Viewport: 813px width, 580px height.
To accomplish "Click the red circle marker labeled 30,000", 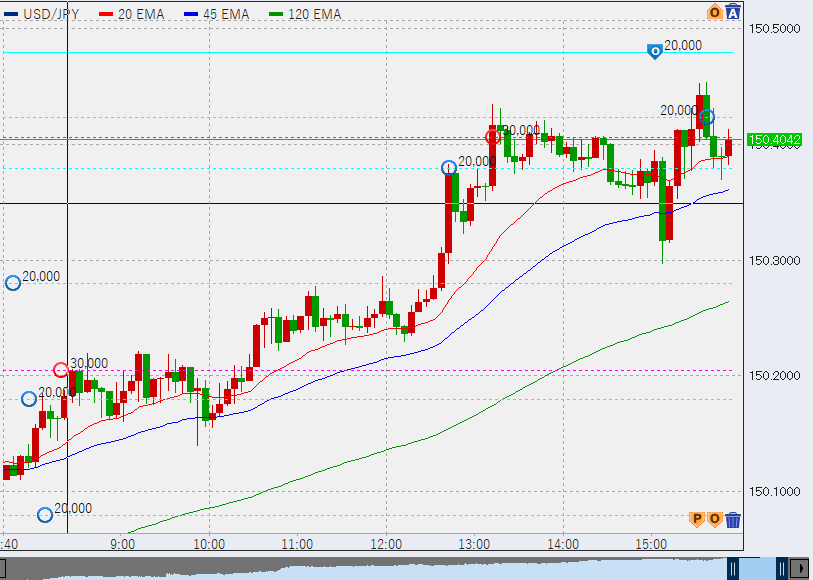I will point(61,370).
